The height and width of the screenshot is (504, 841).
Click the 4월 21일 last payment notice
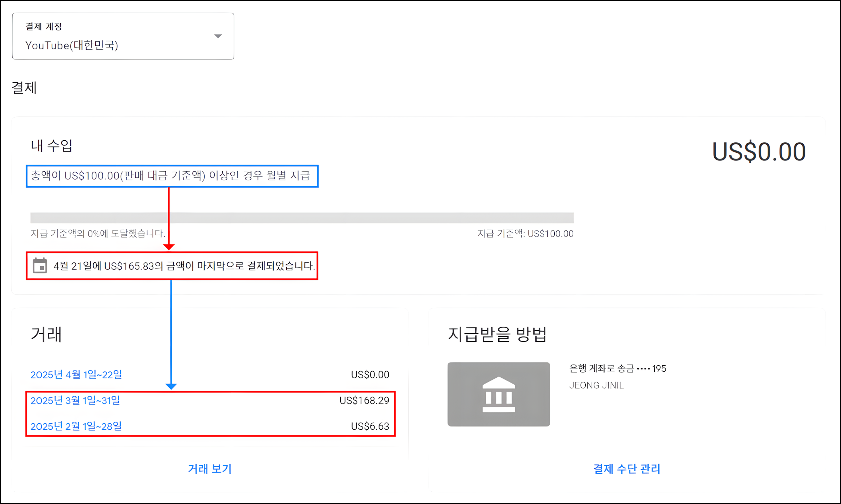click(184, 266)
